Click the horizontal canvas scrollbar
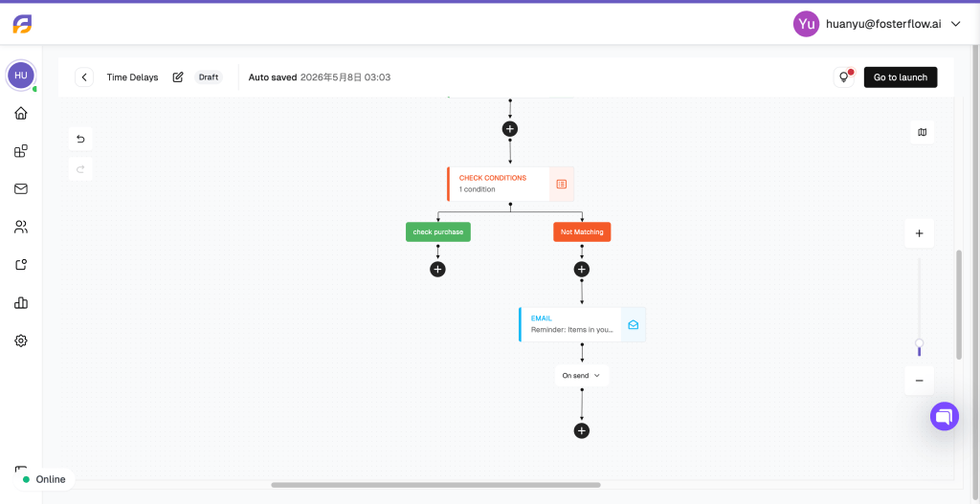980x504 pixels. click(x=435, y=485)
